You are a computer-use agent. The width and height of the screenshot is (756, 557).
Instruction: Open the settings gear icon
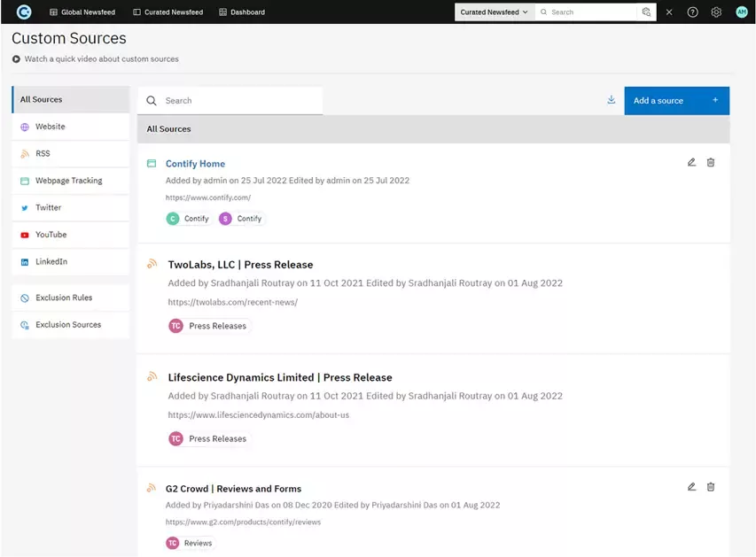point(716,12)
